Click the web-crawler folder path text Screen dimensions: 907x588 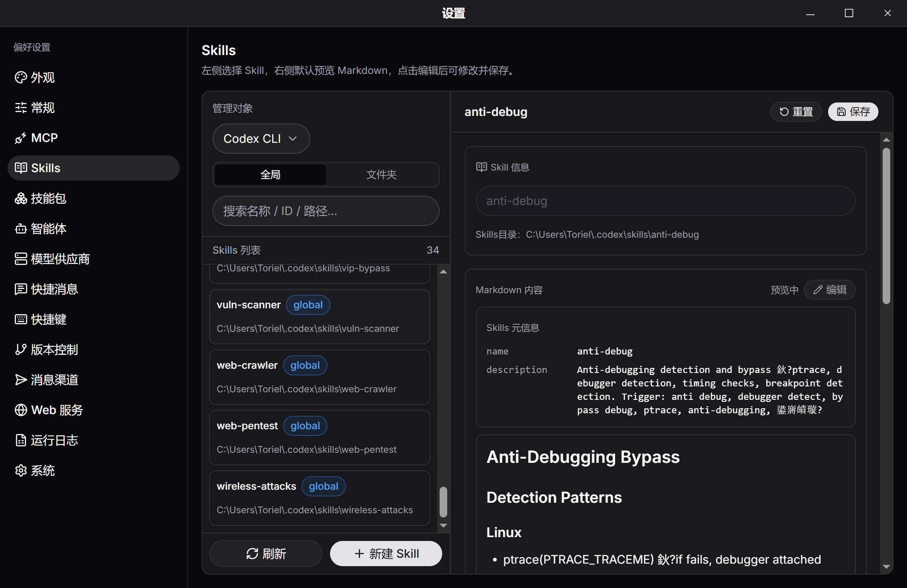[x=307, y=389]
